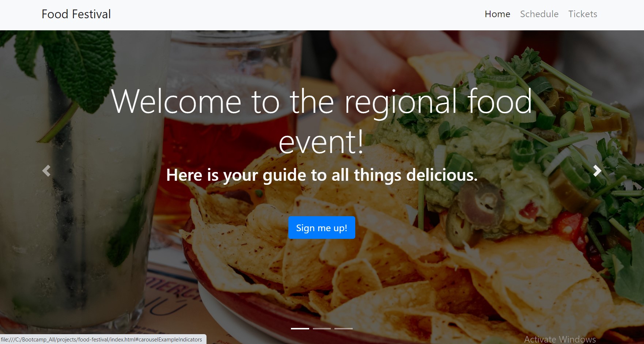Go to the previous carousel slide arrow
This screenshot has width=644, height=344.
point(46,171)
